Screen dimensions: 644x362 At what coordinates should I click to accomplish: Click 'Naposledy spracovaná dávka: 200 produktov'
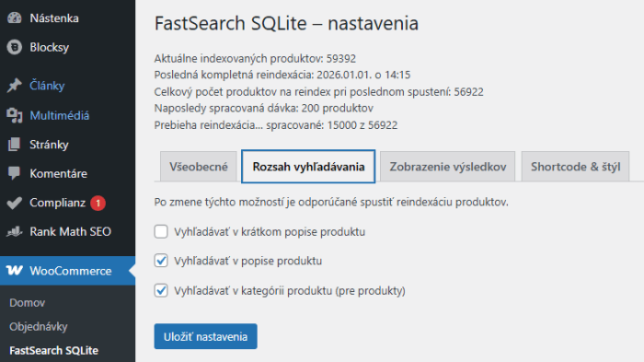click(264, 108)
